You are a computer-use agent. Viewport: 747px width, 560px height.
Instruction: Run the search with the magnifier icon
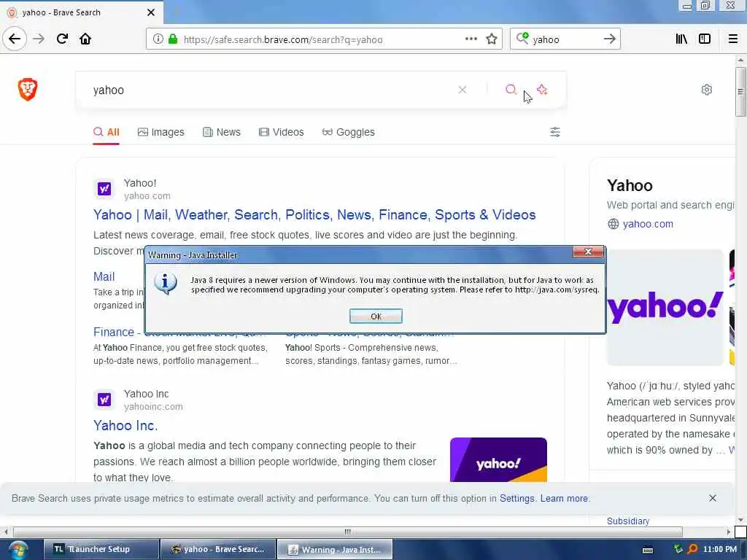511,90
